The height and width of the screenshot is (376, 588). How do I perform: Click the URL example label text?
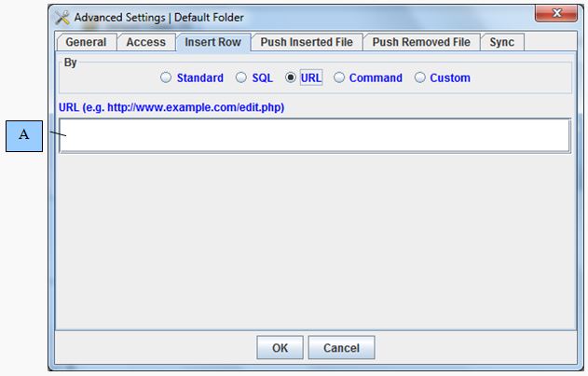tap(171, 107)
